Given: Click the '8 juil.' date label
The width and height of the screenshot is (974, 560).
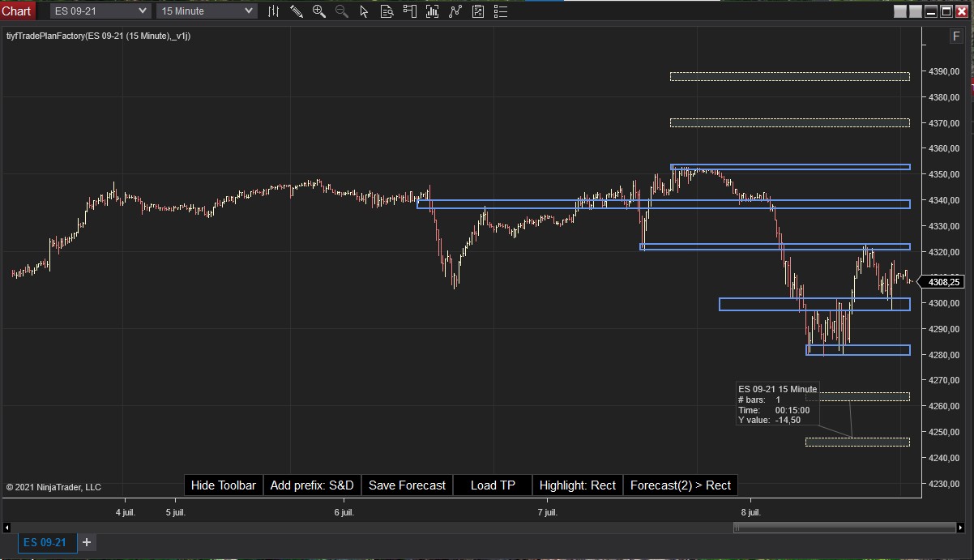Looking at the screenshot, I should (750, 512).
